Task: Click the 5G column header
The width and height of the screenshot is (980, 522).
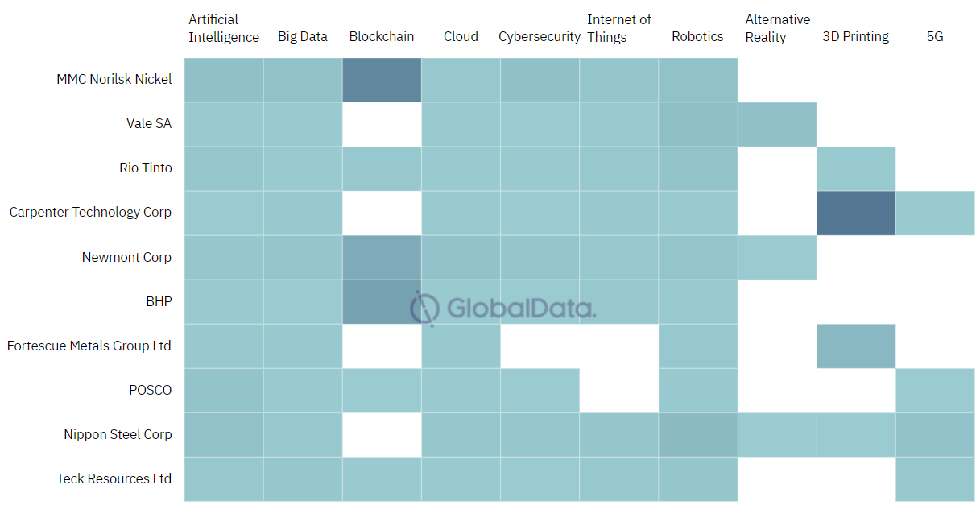Action: pos(934,36)
